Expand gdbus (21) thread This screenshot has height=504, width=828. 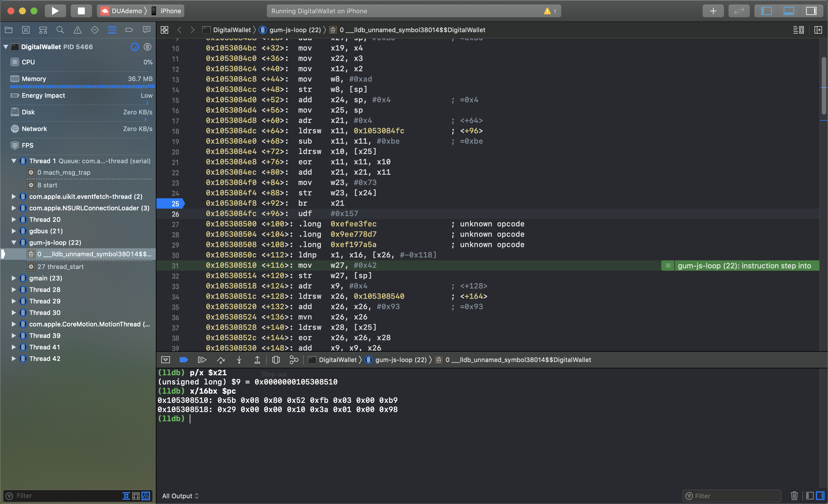tap(14, 231)
